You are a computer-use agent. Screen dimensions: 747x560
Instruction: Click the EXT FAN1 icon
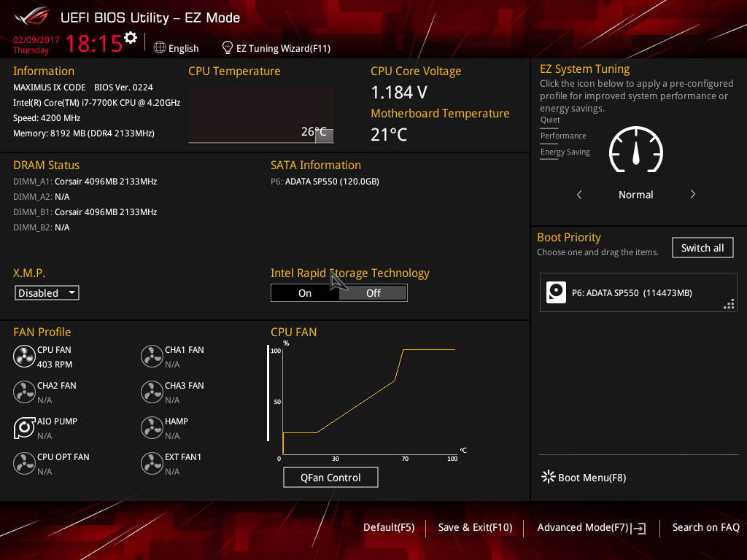coord(152,464)
